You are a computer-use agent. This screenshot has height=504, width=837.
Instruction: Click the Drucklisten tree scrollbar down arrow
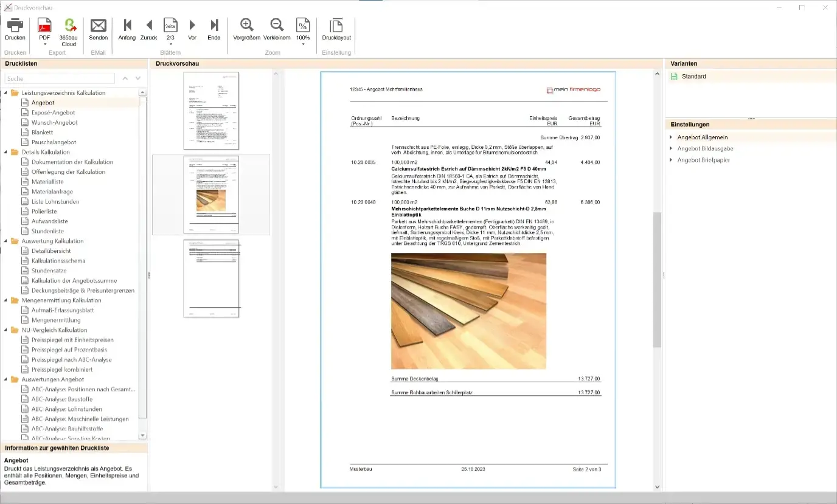[143, 436]
